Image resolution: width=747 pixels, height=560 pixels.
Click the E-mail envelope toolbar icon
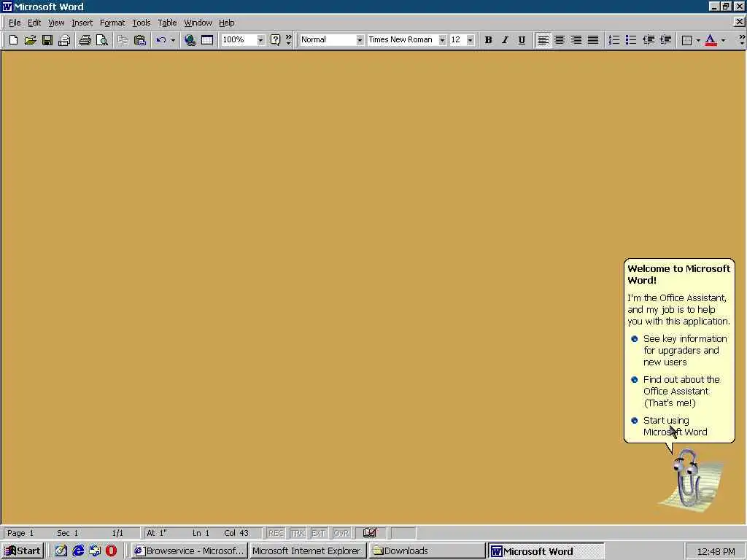(x=64, y=40)
